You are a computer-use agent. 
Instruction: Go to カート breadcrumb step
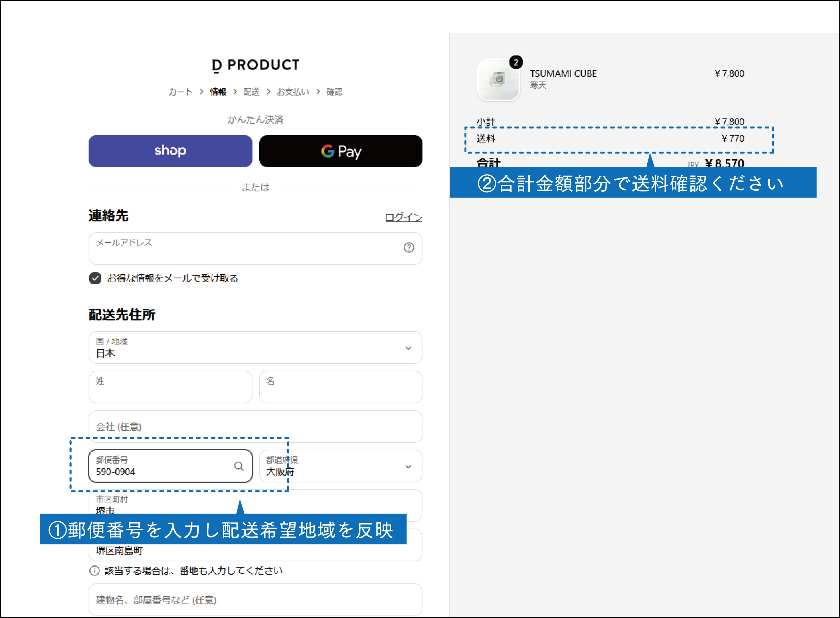tap(180, 92)
